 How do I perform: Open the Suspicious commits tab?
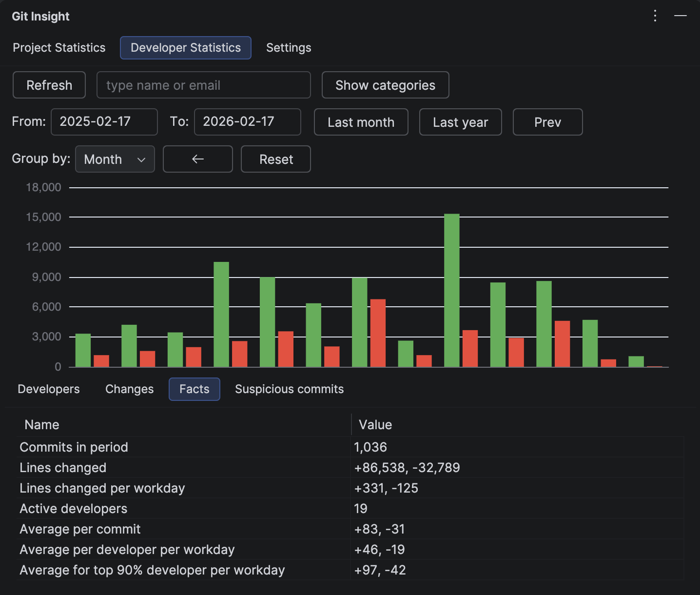tap(289, 389)
